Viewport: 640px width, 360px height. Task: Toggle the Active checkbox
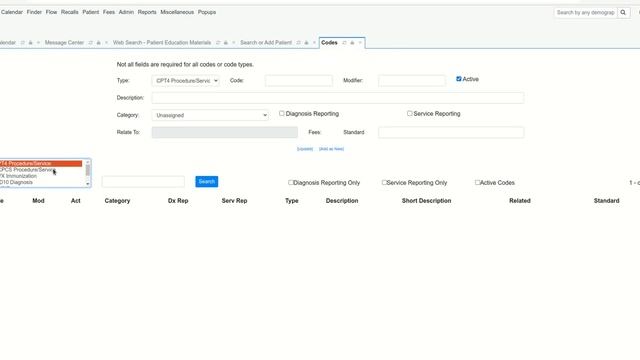pyautogui.click(x=459, y=79)
